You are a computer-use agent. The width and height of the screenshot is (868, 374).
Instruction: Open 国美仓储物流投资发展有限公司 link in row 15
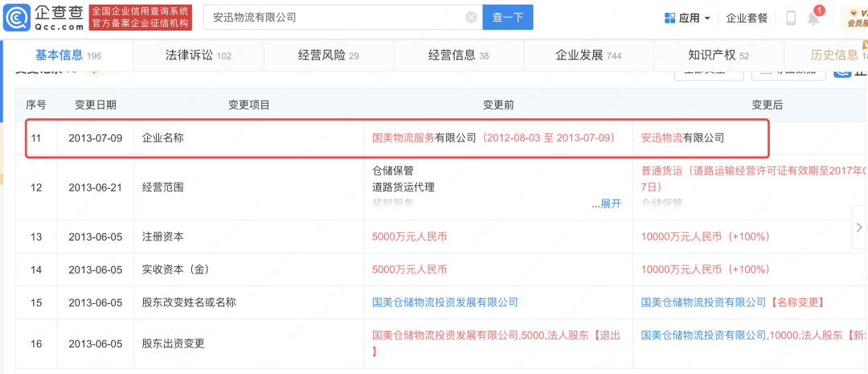point(445,302)
